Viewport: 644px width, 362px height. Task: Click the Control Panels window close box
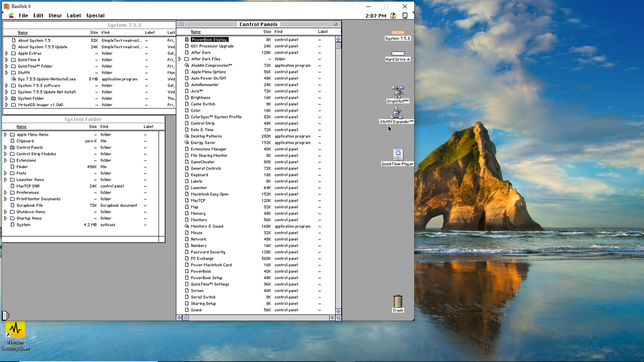coord(182,24)
